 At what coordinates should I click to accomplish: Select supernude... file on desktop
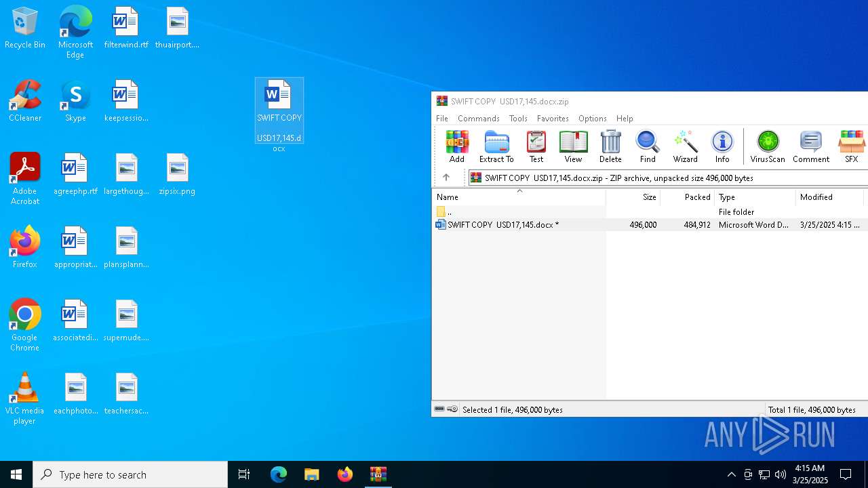(126, 321)
